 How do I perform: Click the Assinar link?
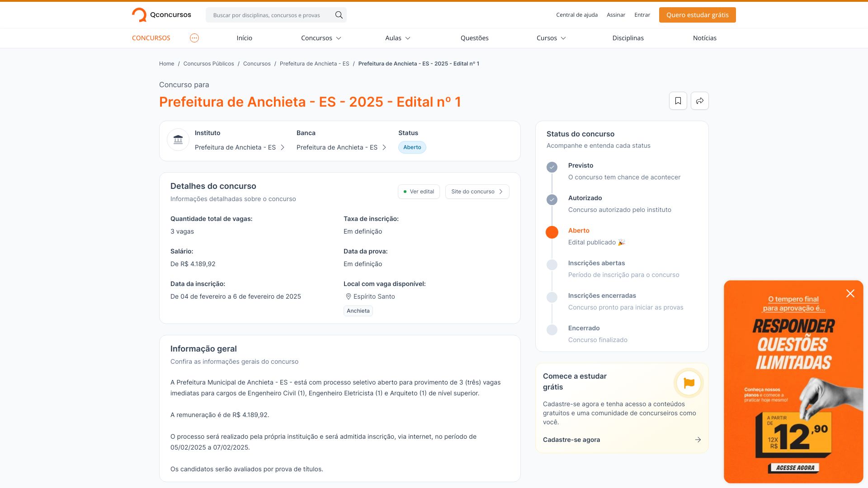[x=616, y=15]
